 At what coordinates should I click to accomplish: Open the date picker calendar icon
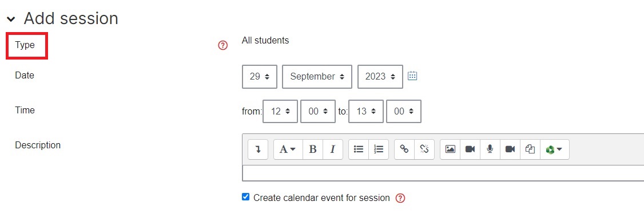pos(412,76)
